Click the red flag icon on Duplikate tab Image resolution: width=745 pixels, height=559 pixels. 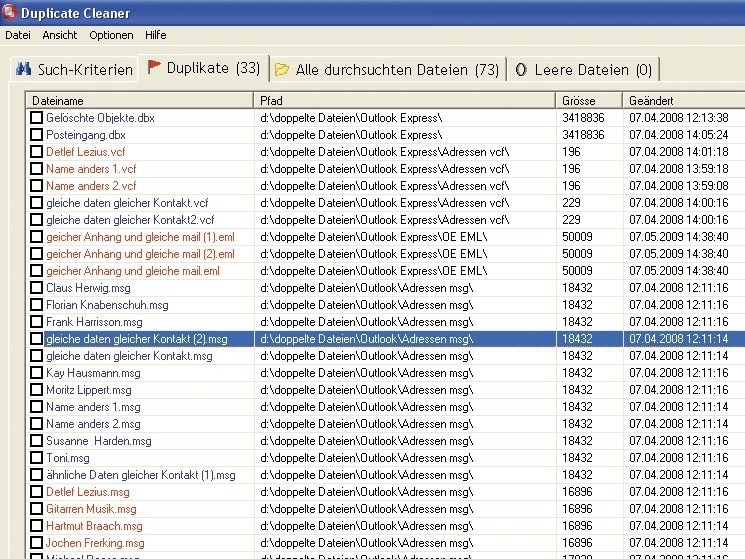click(154, 67)
